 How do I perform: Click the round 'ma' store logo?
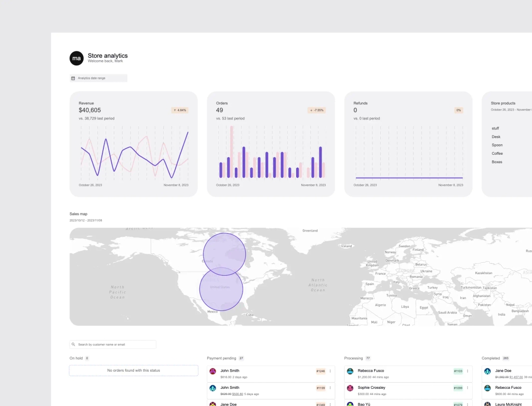pos(77,58)
